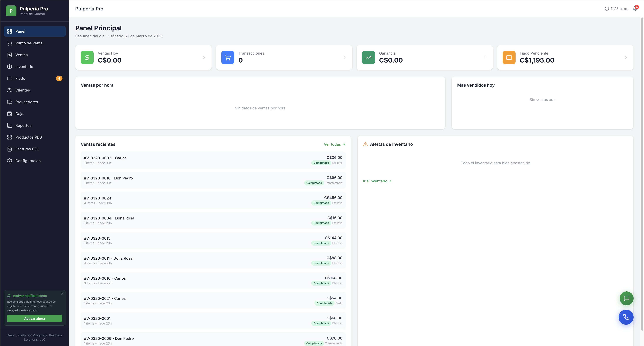Follow the Ver todas link
The height and width of the screenshot is (346, 644).
pyautogui.click(x=334, y=144)
